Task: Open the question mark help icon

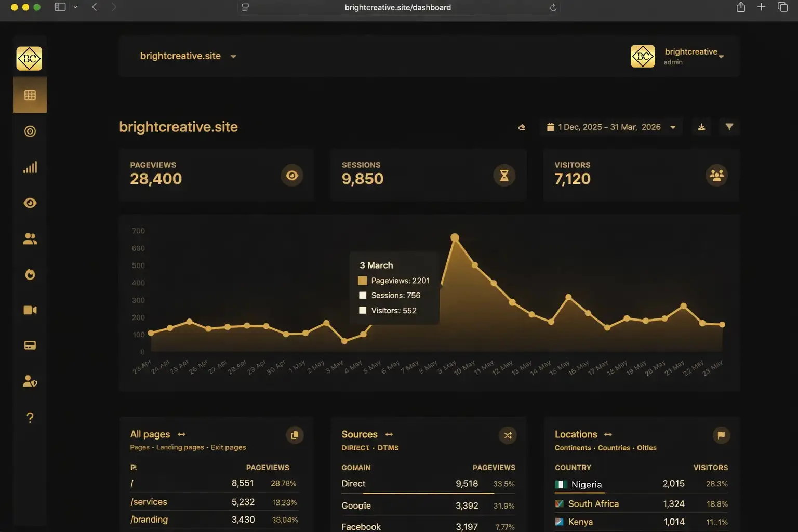Action: (x=30, y=418)
